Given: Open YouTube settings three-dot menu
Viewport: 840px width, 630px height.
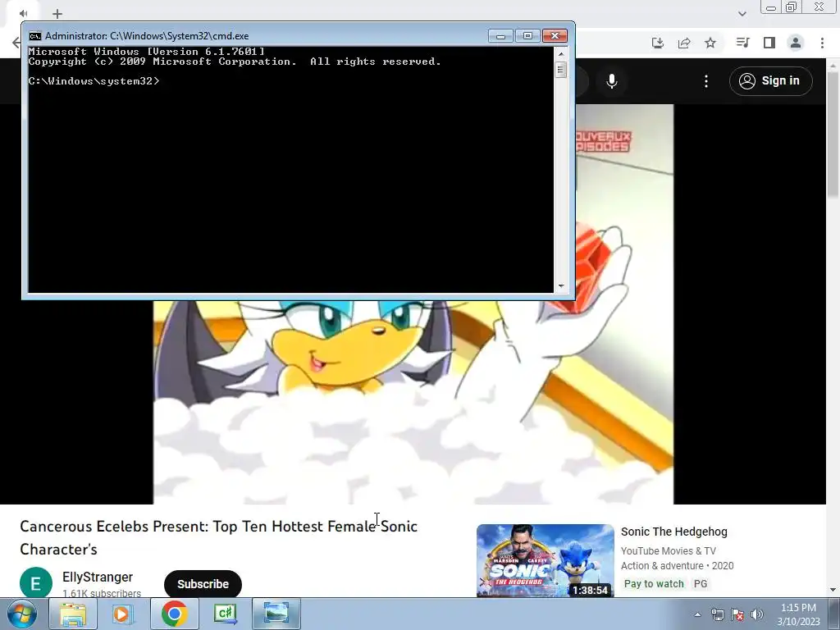Looking at the screenshot, I should pos(706,81).
